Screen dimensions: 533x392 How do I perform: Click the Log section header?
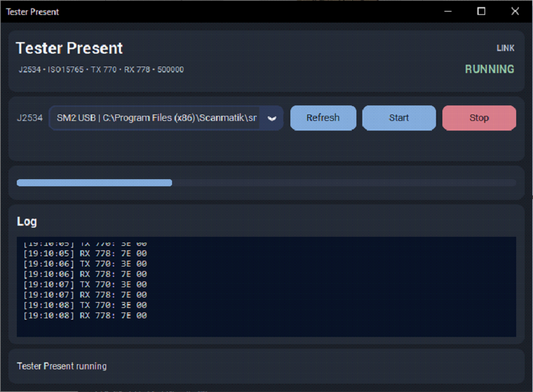[27, 221]
